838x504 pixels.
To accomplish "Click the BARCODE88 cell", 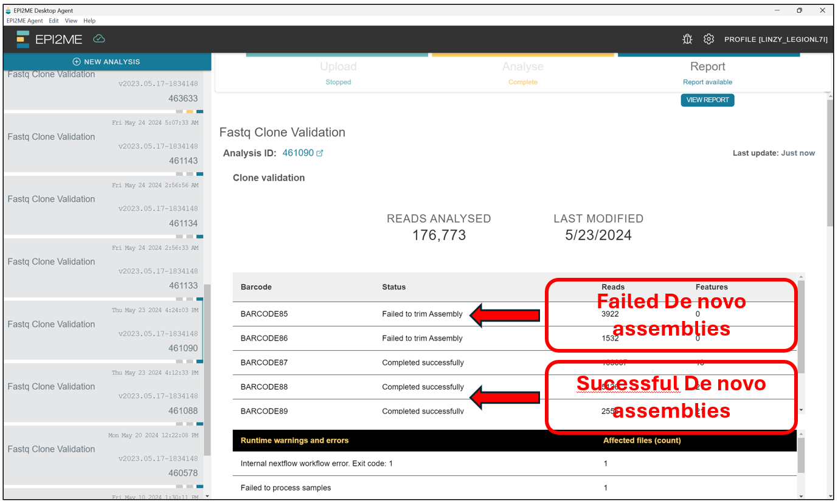I will (264, 387).
